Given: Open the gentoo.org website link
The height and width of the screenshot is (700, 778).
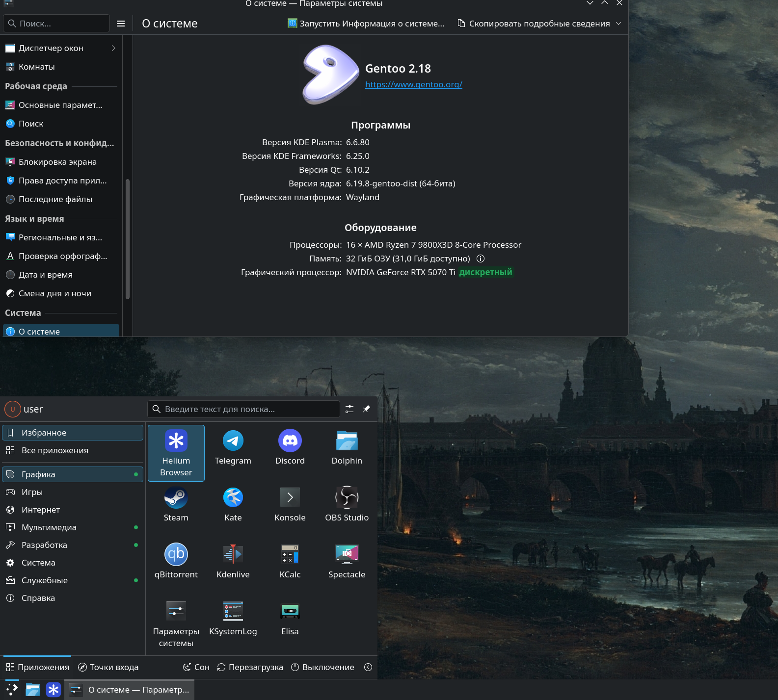Looking at the screenshot, I should tap(414, 84).
